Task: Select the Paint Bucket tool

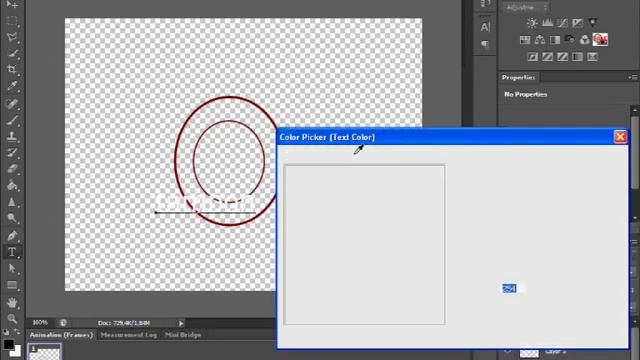Action: coord(12,185)
